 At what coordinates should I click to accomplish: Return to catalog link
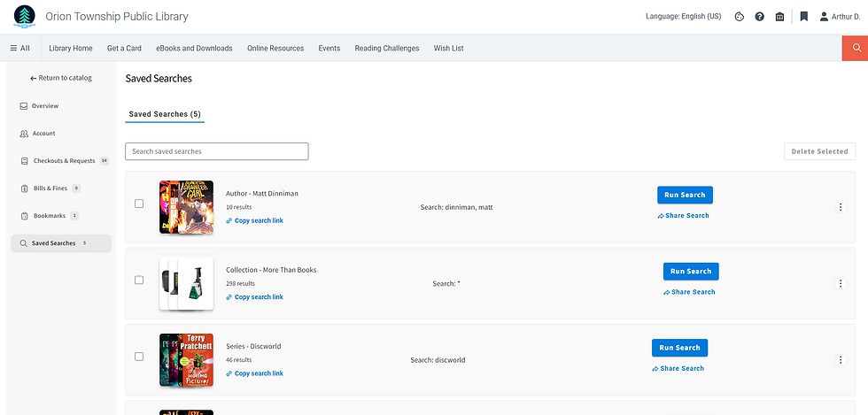[x=61, y=78]
